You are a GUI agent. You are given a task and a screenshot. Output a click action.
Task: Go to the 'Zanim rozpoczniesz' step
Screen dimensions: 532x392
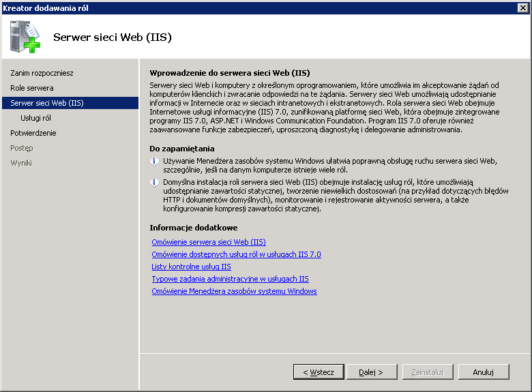(x=42, y=73)
